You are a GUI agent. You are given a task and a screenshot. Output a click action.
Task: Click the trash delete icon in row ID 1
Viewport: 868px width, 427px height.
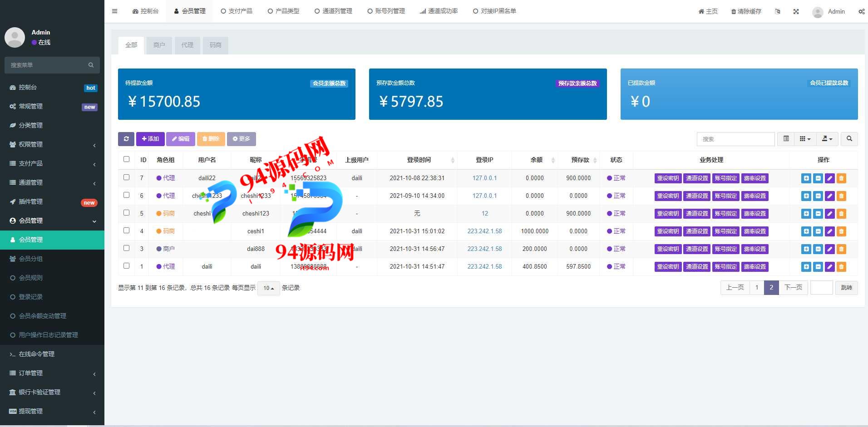[841, 267]
